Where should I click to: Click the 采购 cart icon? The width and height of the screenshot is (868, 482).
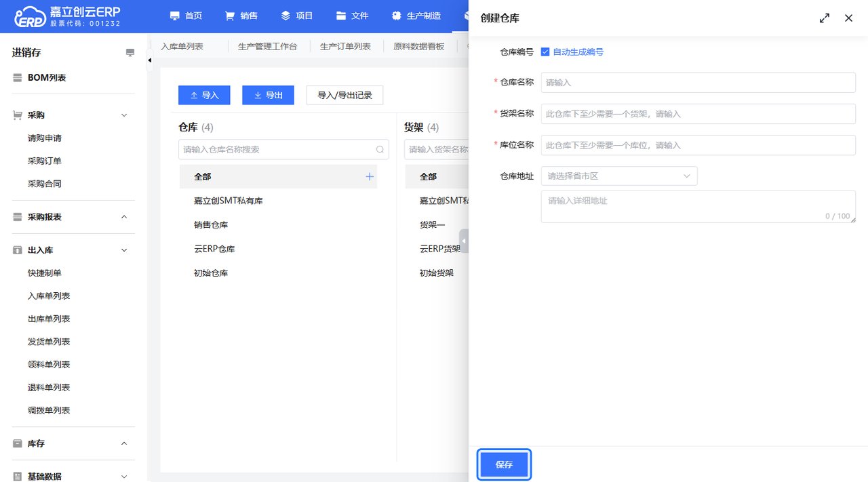(18, 115)
